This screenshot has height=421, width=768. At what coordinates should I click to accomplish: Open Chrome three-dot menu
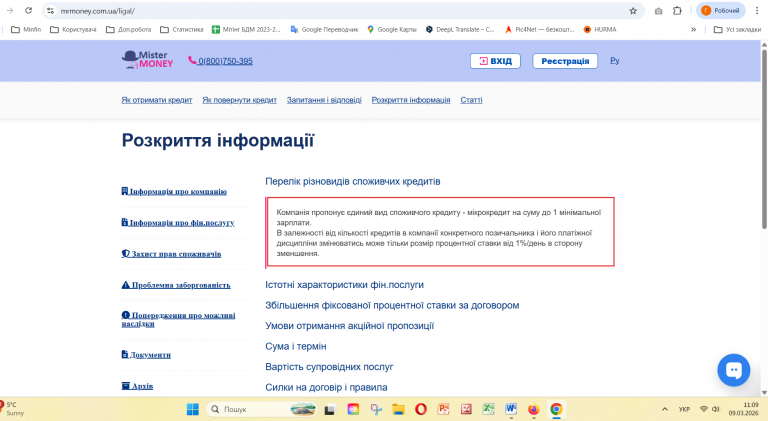(757, 10)
